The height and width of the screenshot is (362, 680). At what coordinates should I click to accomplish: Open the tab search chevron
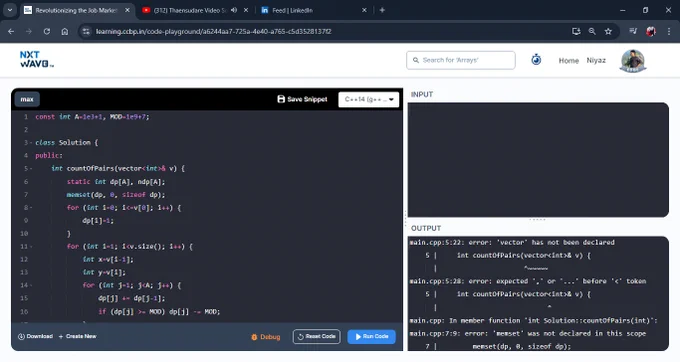point(10,10)
